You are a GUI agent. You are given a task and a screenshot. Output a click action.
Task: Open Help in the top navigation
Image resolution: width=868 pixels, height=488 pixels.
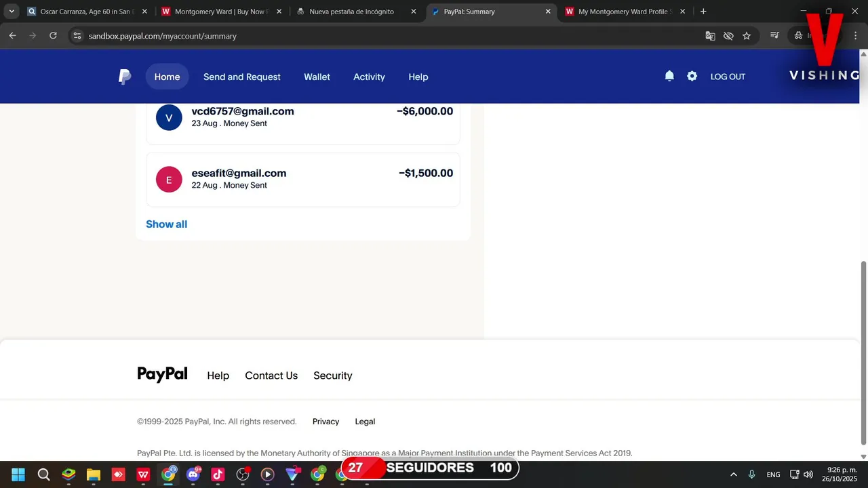pos(418,77)
